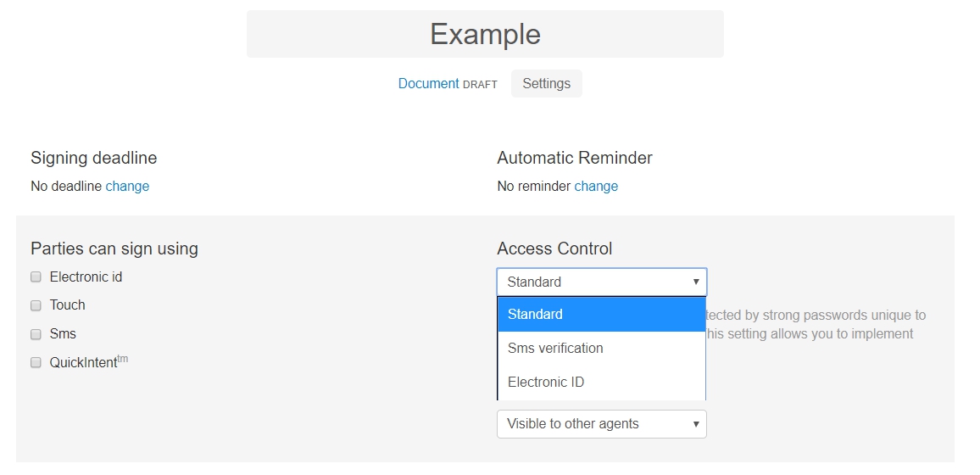Check the Sms signing checkbox
The height and width of the screenshot is (475, 980).
(36, 334)
